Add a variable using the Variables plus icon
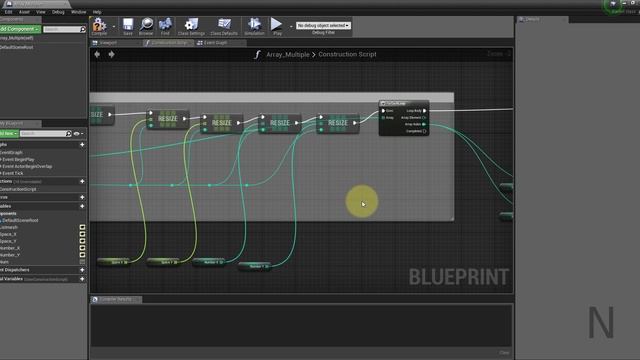This screenshot has width=640, height=360. (x=82, y=206)
